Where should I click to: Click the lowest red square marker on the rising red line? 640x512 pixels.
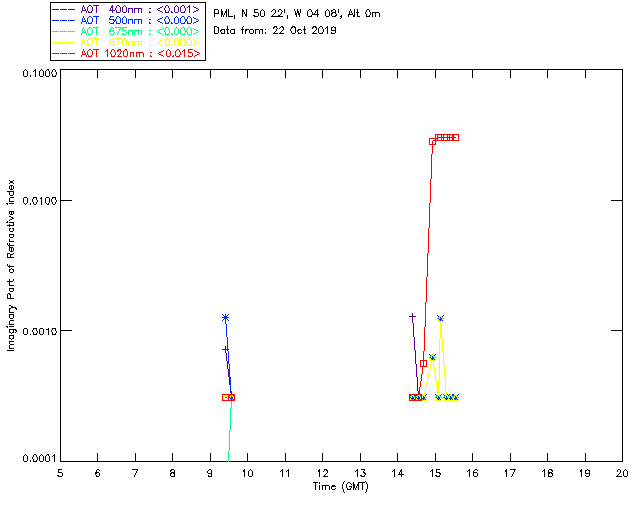[x=423, y=363]
